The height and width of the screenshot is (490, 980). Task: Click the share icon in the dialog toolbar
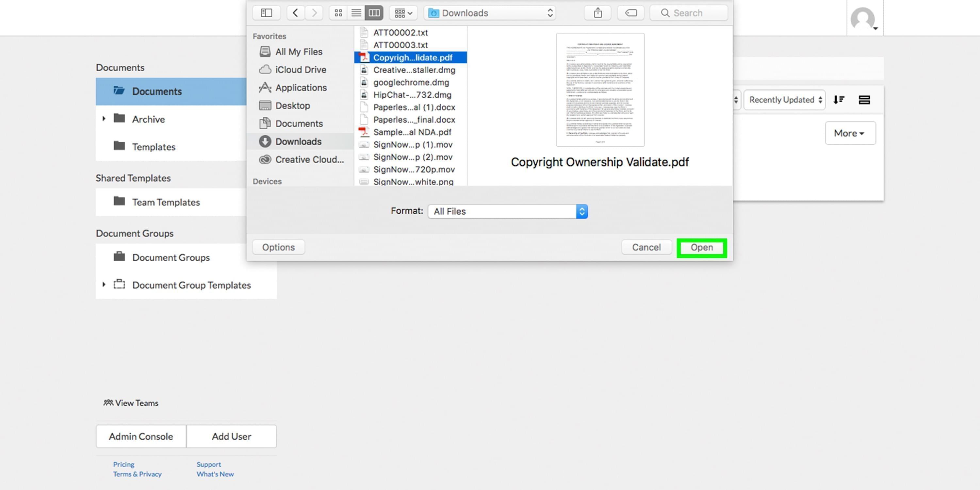click(x=597, y=12)
